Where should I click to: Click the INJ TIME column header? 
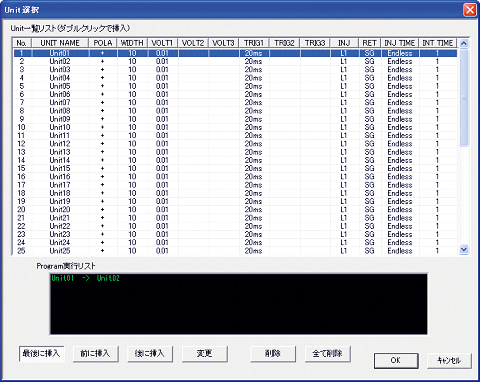[400, 43]
